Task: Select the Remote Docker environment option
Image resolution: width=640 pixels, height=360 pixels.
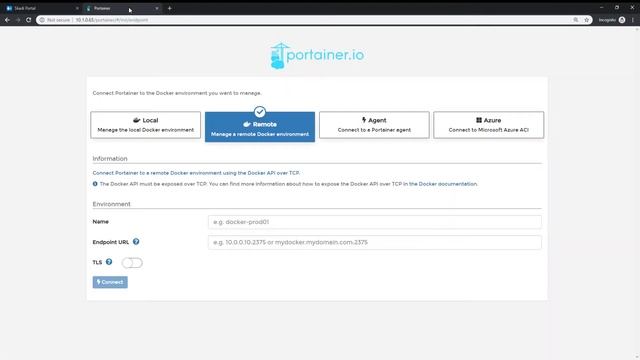Action: tap(260, 127)
